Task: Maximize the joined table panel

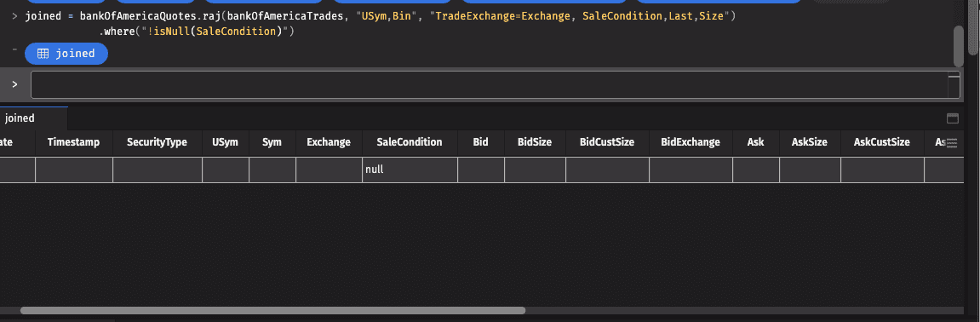Action: tap(953, 118)
